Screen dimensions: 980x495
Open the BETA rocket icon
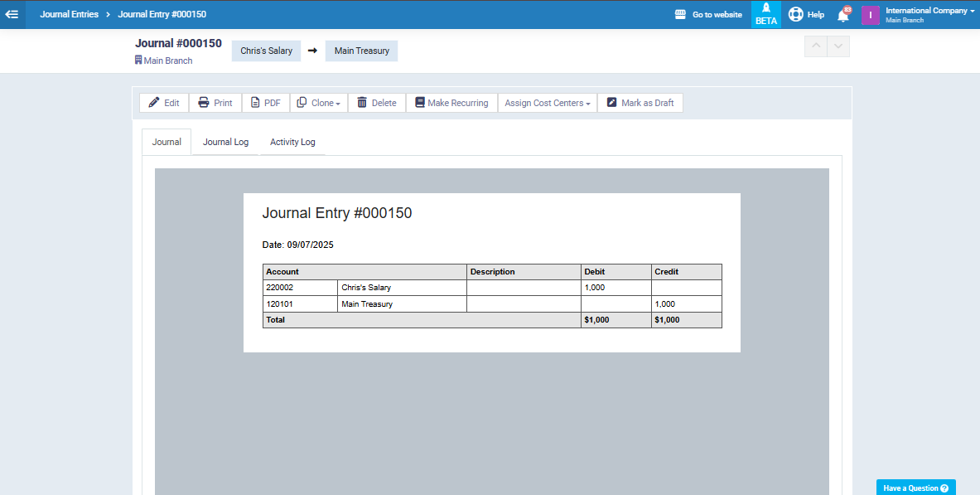(x=765, y=14)
